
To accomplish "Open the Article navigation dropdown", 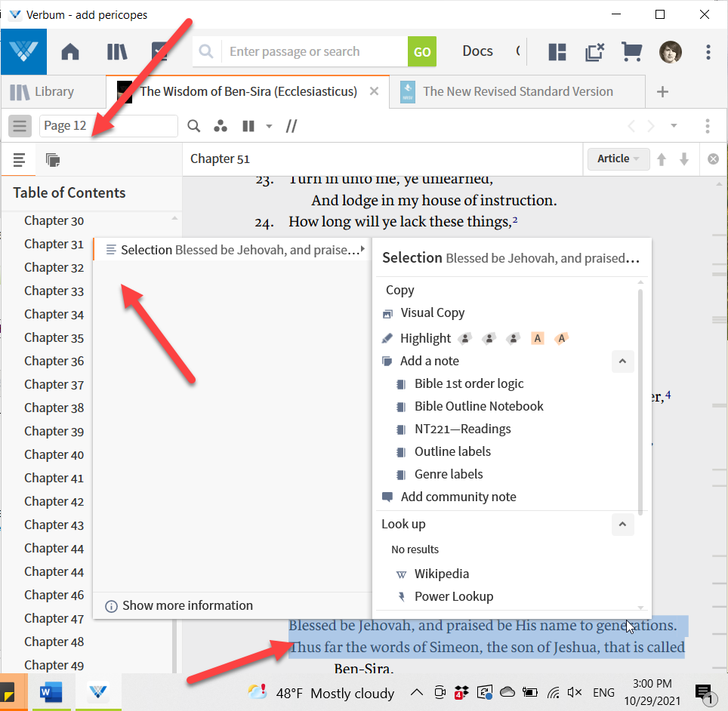I will 618,159.
